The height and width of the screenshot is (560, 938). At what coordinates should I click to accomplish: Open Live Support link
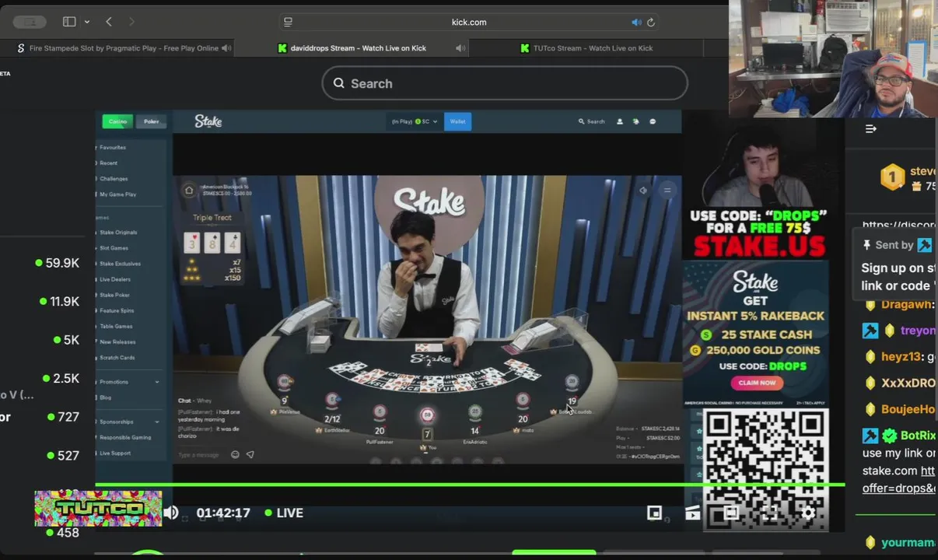pos(115,453)
